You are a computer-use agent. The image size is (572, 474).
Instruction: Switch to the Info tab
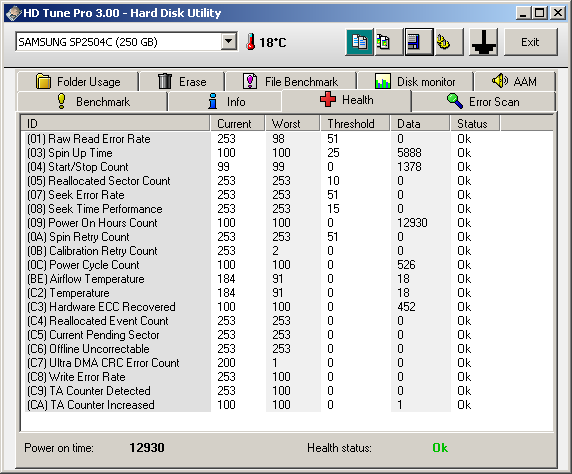226,101
